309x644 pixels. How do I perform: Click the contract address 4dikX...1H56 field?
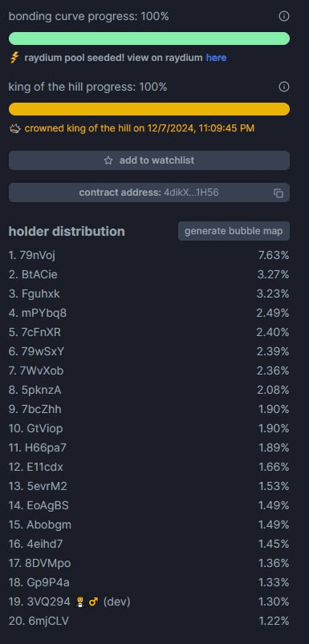coord(149,192)
